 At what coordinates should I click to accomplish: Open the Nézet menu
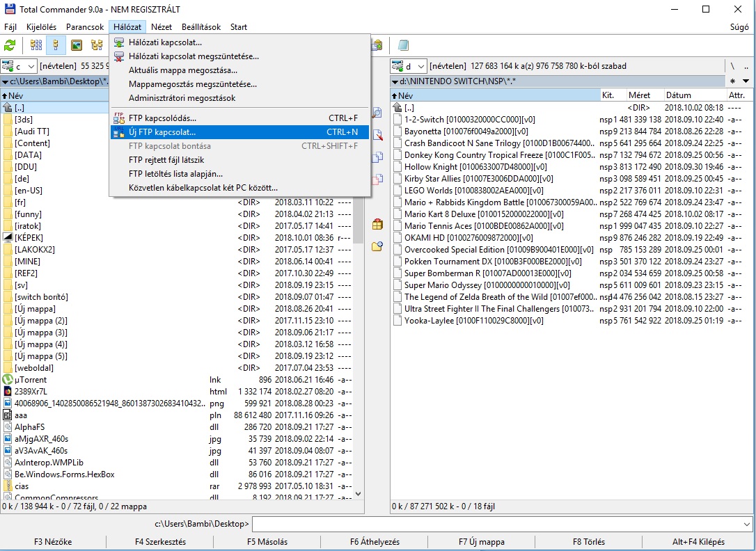point(162,27)
